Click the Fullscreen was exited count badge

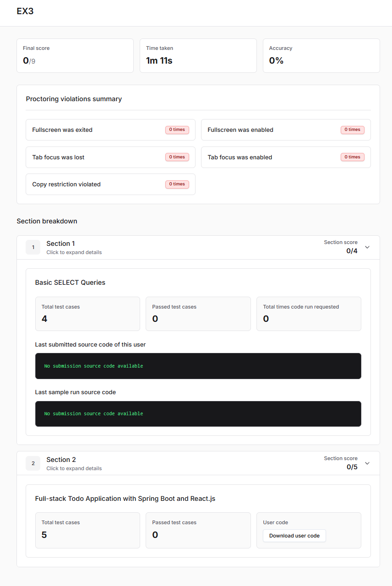[177, 130]
